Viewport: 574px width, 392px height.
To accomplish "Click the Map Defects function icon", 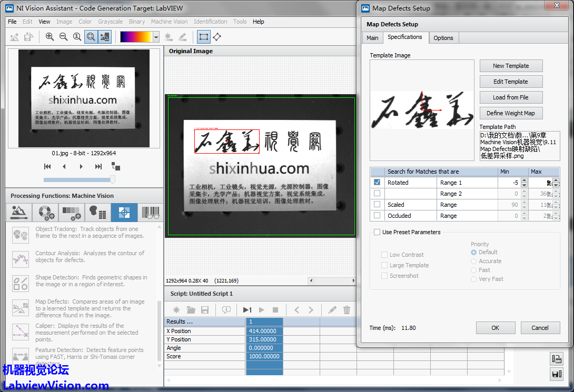I will click(21, 308).
